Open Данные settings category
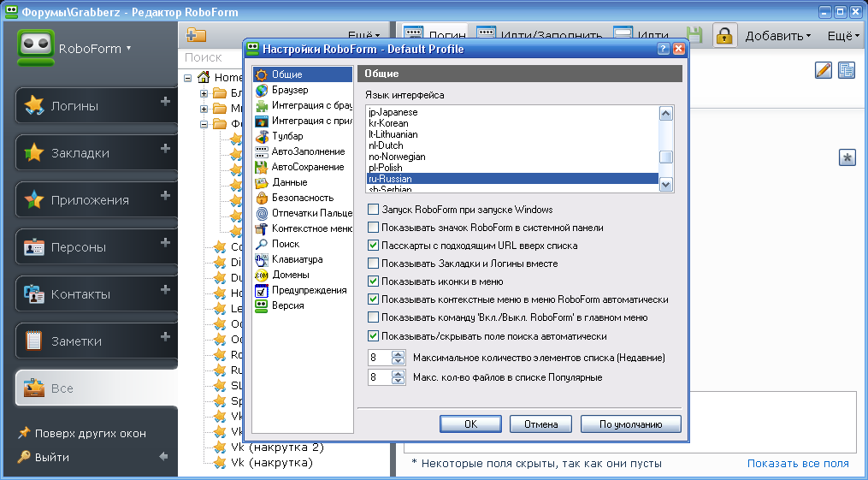Viewport: 868px width, 480px height. (x=302, y=182)
